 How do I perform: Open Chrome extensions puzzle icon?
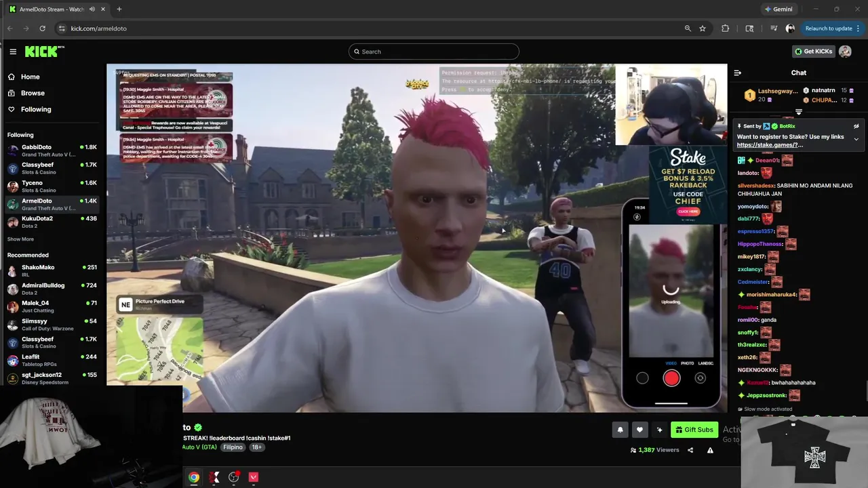[x=726, y=28]
